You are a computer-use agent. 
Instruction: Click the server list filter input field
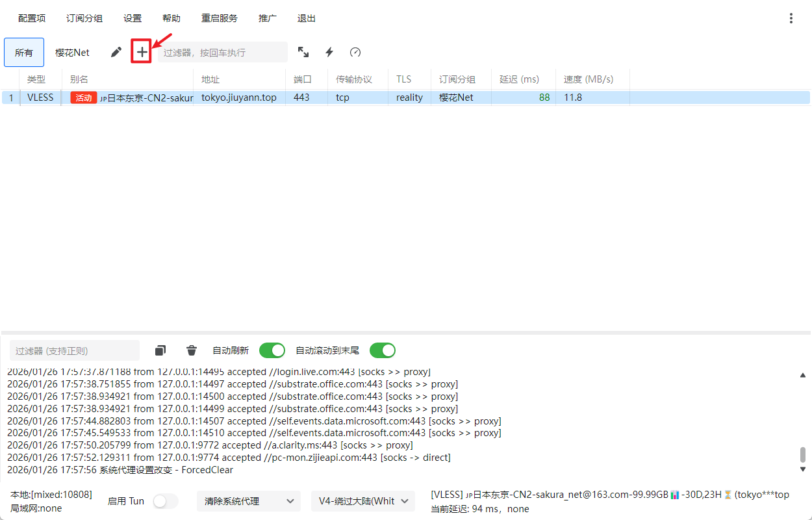tap(222, 52)
